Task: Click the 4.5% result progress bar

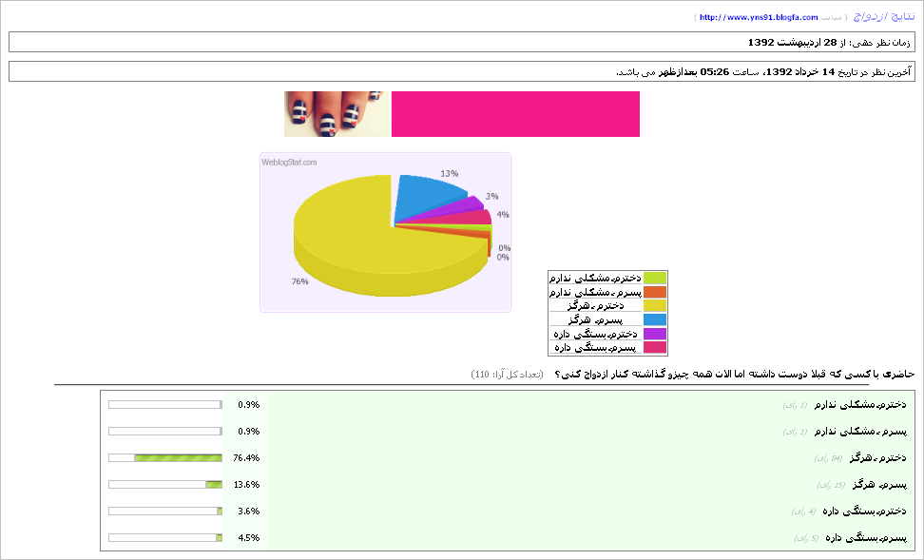Action: click(x=165, y=538)
